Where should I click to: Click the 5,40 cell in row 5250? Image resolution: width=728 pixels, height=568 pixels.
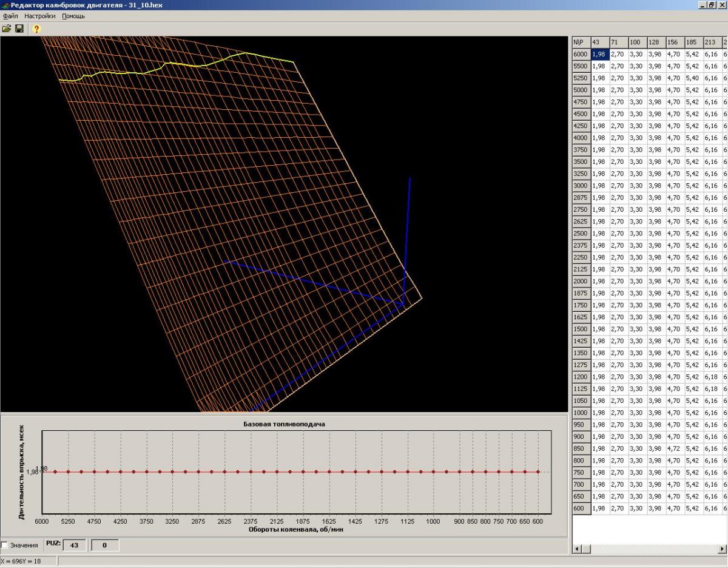[693, 78]
